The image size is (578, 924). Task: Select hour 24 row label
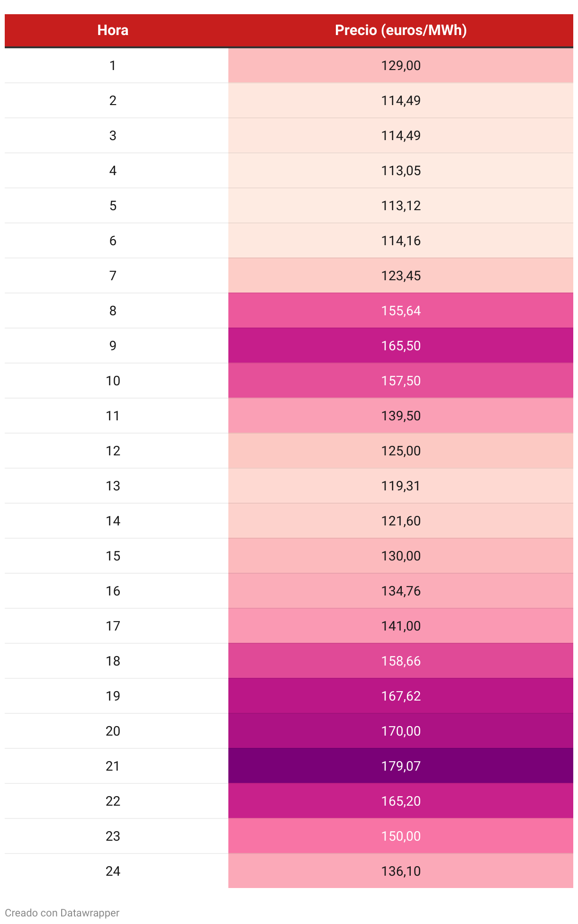tap(113, 871)
